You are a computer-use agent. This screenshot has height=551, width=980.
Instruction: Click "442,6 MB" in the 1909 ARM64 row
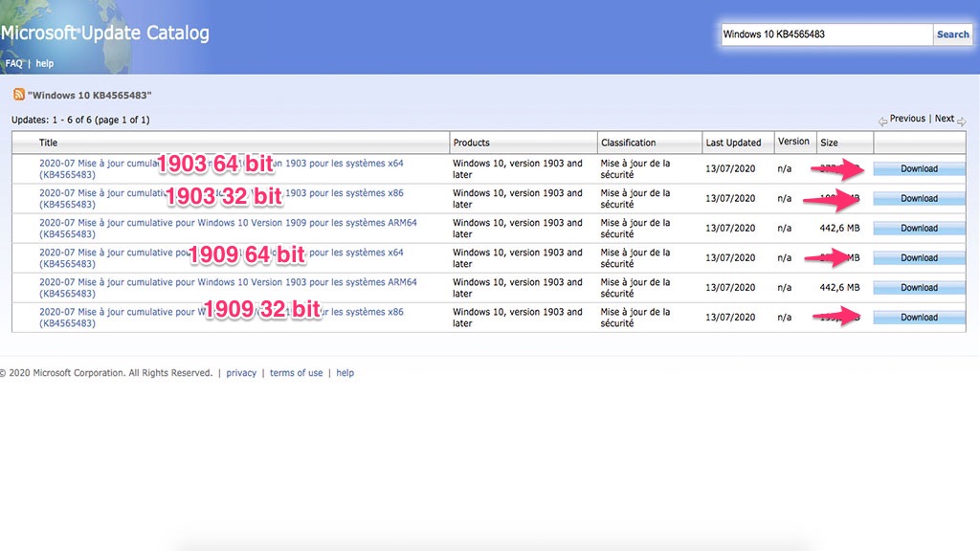[839, 228]
